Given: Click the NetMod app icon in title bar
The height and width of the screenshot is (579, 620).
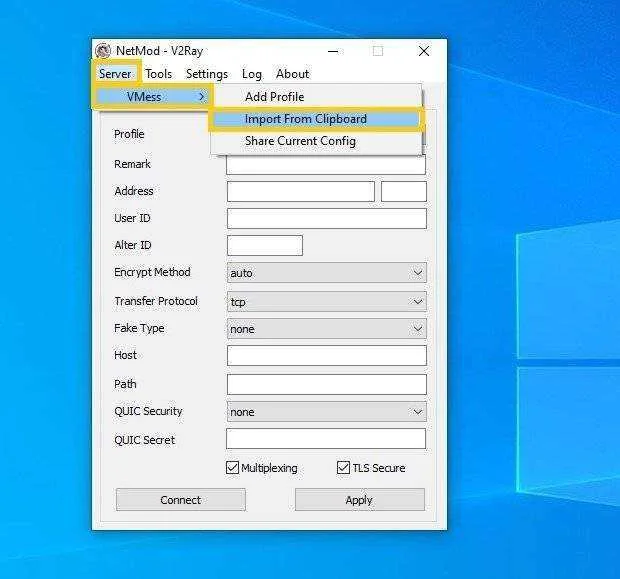Looking at the screenshot, I should pyautogui.click(x=103, y=51).
